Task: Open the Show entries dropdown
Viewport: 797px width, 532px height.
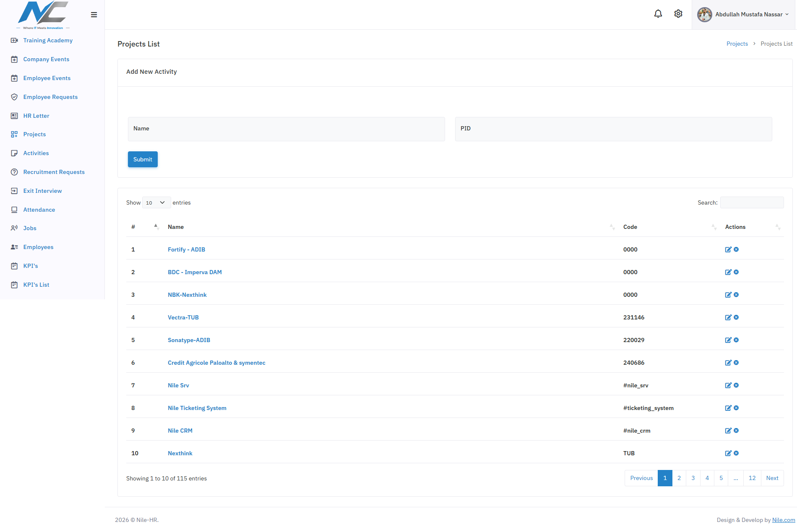Action: [156, 202]
